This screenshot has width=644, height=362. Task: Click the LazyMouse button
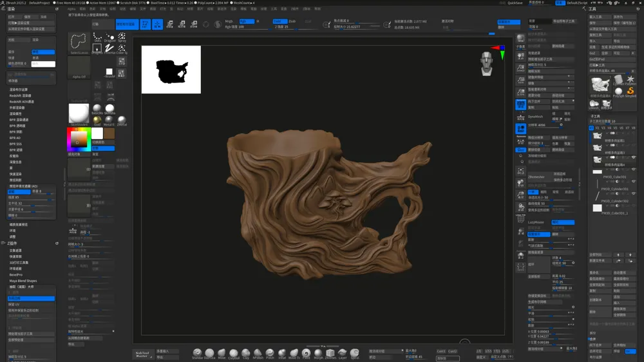tap(536, 222)
